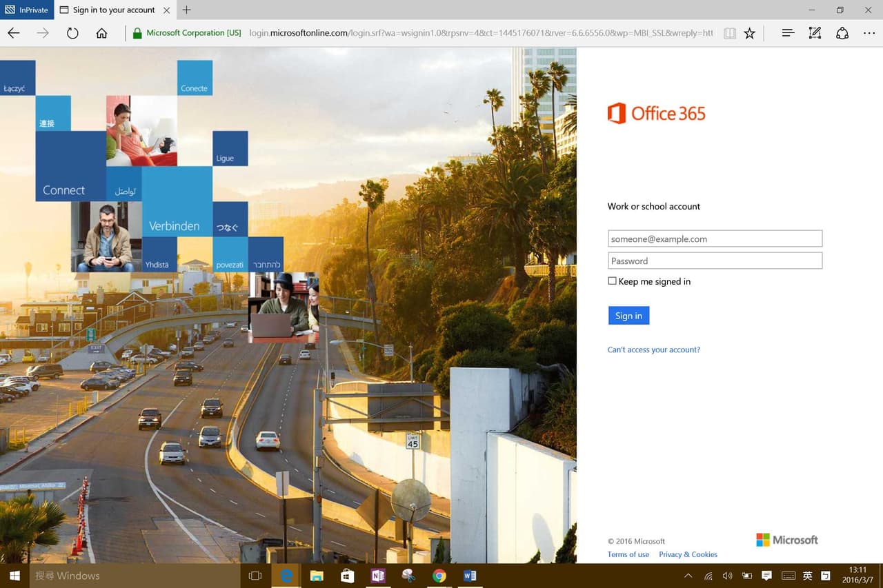The image size is (883, 588).
Task: Open a new browser tab
Action: (x=186, y=10)
